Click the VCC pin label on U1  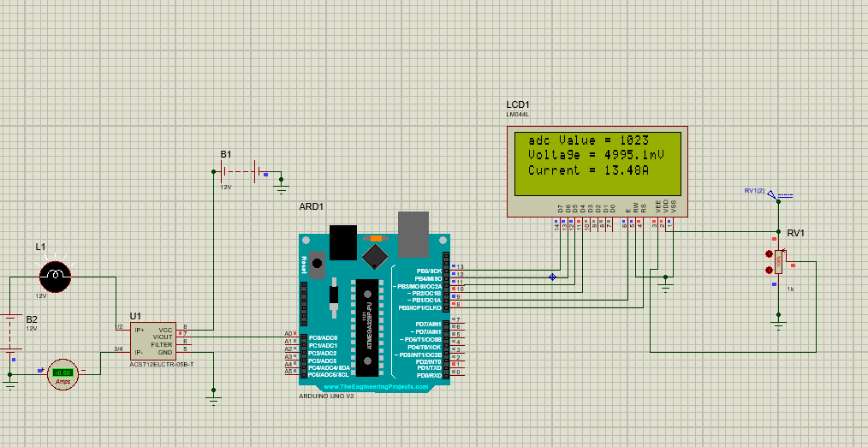click(x=165, y=330)
